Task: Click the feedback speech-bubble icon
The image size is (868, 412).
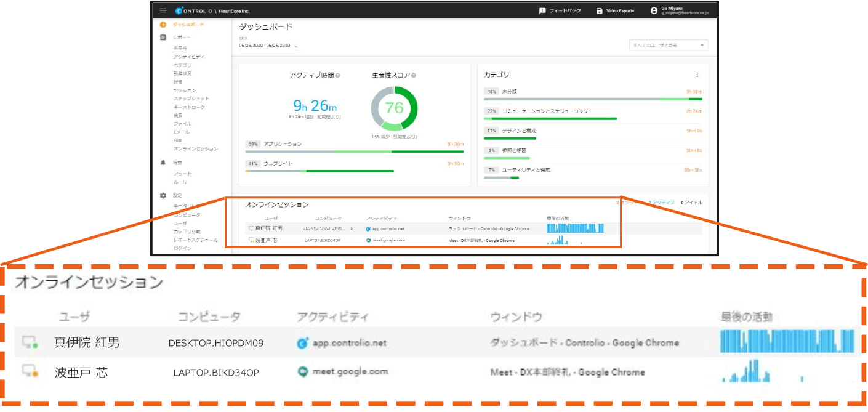Action: 542,10
